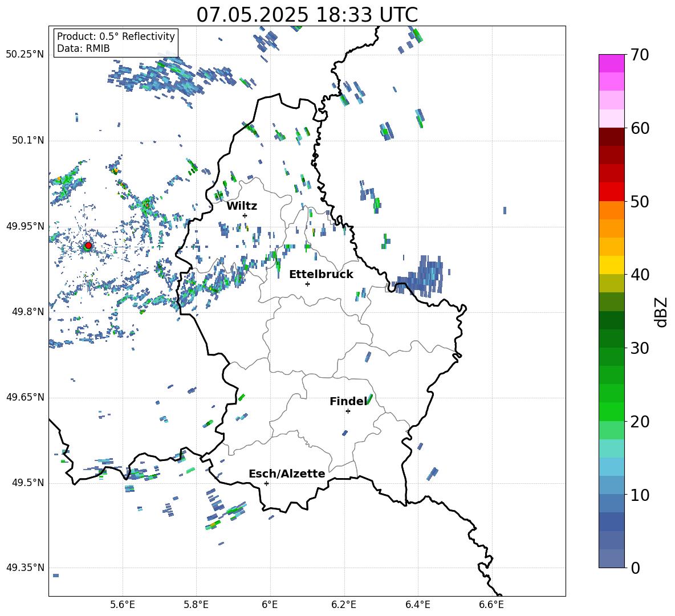Pick the dark blue swatch just below 10 dBZ

612,503
